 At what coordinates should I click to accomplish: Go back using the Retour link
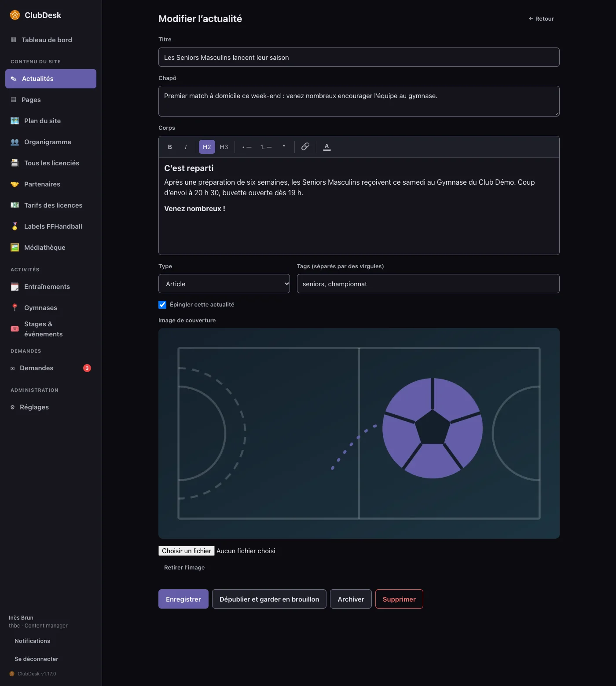click(541, 19)
